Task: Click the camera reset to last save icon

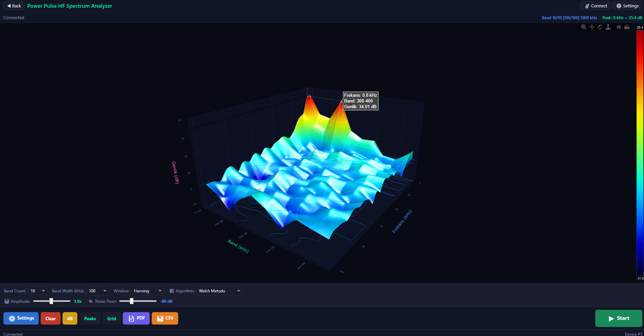Action: [627, 27]
